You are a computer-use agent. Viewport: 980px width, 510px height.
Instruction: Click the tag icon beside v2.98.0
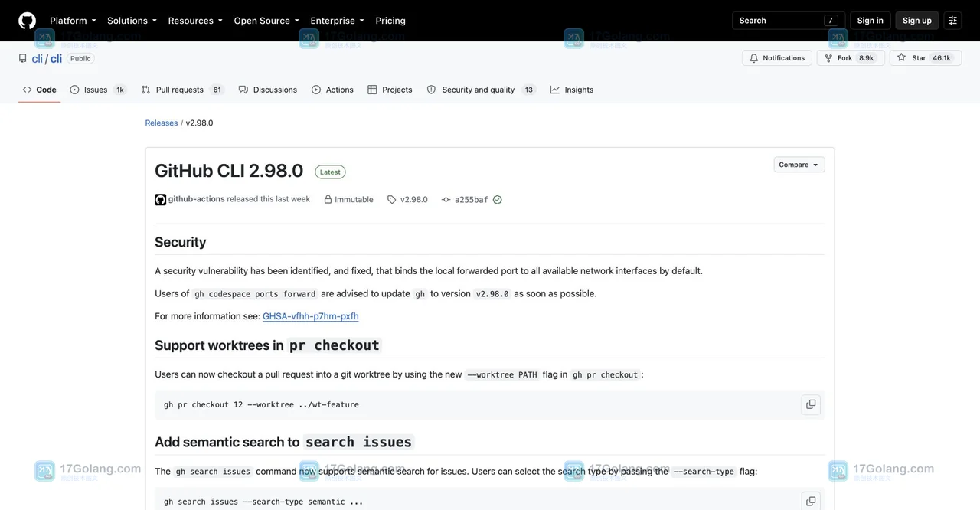pos(392,200)
